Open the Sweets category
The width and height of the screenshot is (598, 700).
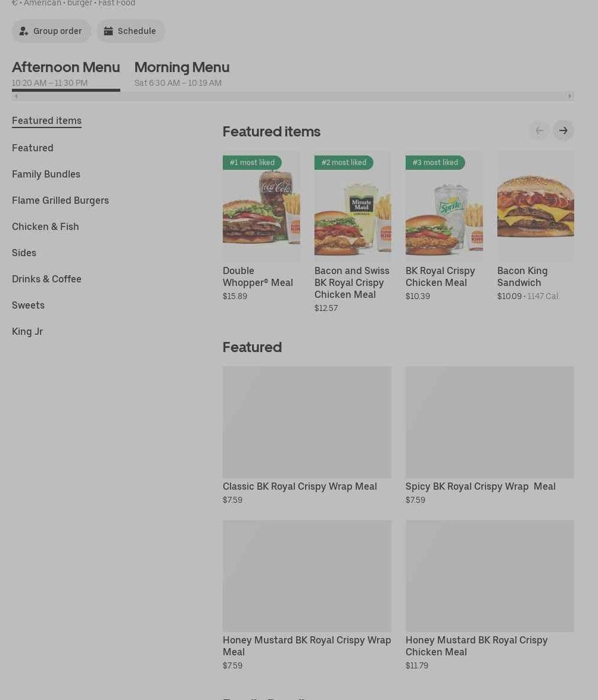coord(28,305)
